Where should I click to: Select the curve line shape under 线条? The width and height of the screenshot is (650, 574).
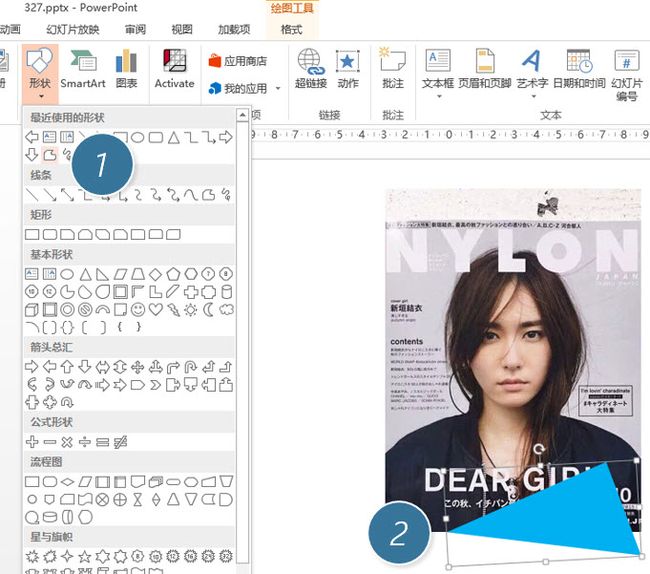pos(191,195)
